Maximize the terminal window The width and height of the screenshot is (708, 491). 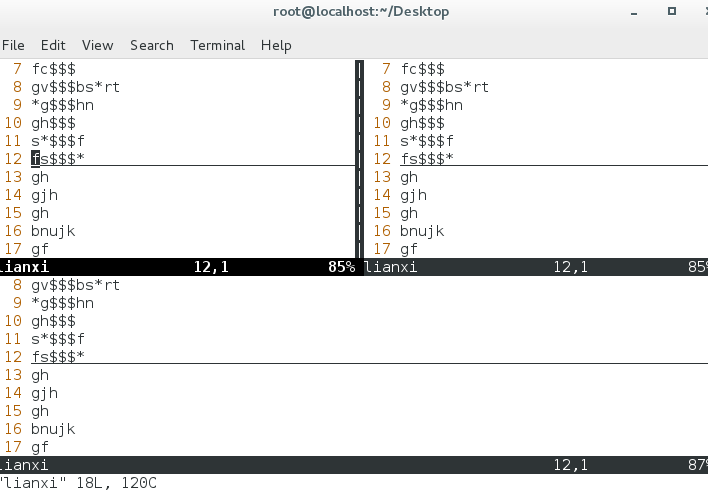(672, 11)
